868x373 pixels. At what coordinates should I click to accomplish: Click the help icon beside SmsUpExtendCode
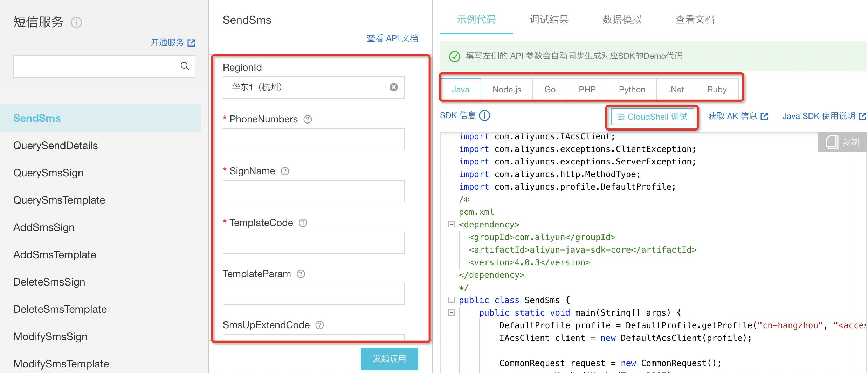point(319,325)
